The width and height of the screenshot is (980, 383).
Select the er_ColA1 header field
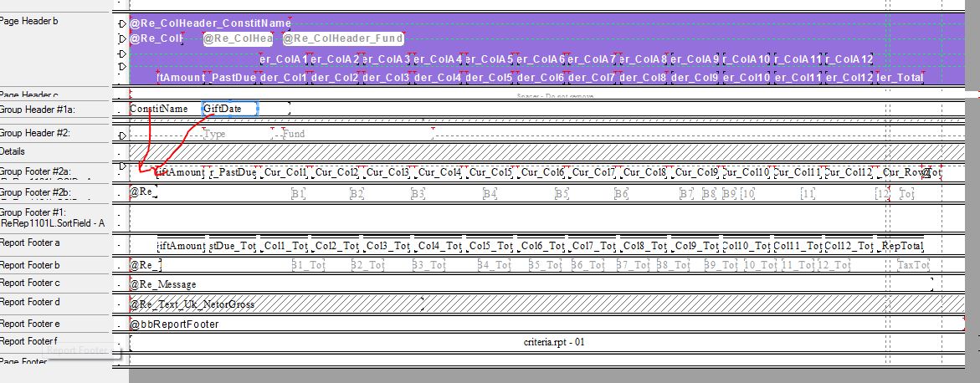[284, 59]
